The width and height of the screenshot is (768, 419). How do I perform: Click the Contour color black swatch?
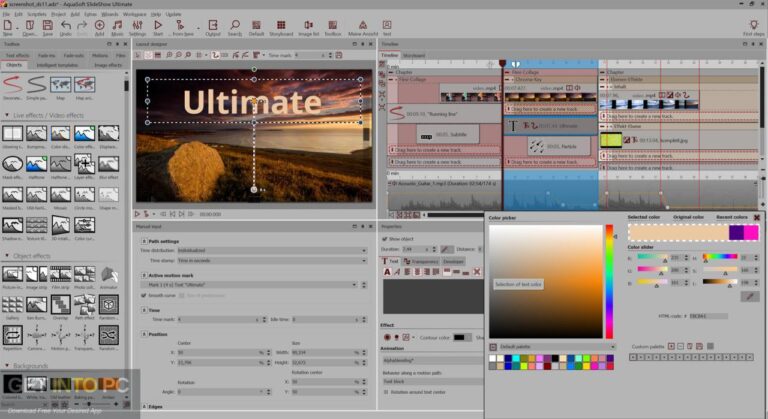tap(459, 337)
